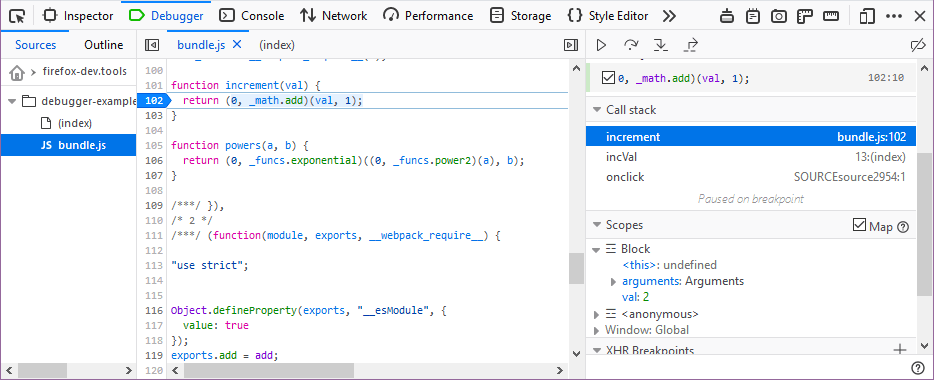Switch to the Outline sub-tab
This screenshot has width=934, height=380.
tap(104, 45)
